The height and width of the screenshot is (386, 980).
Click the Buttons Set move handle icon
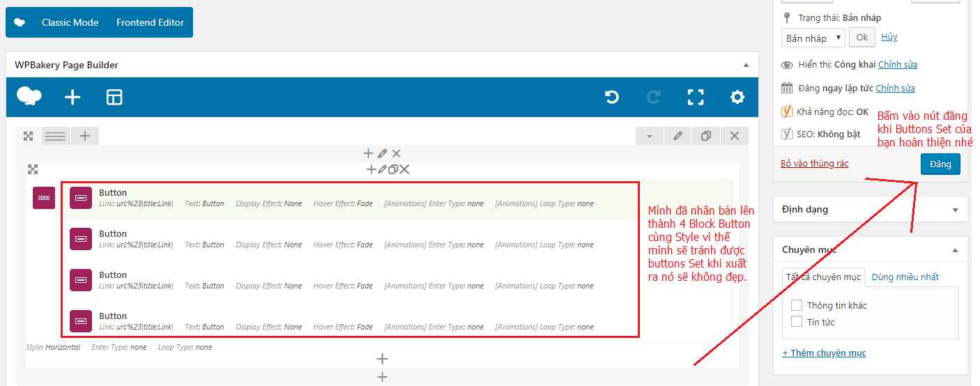click(33, 169)
